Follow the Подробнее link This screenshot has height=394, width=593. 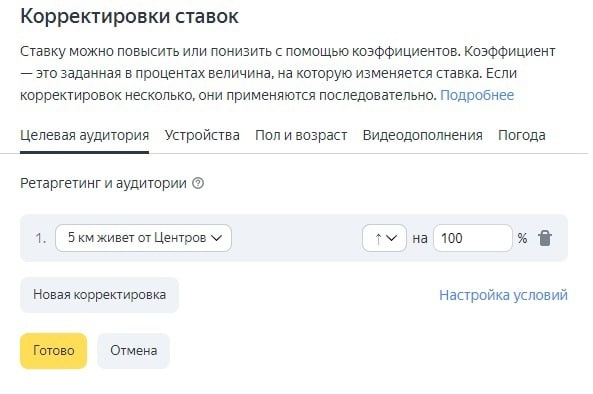[x=477, y=95]
